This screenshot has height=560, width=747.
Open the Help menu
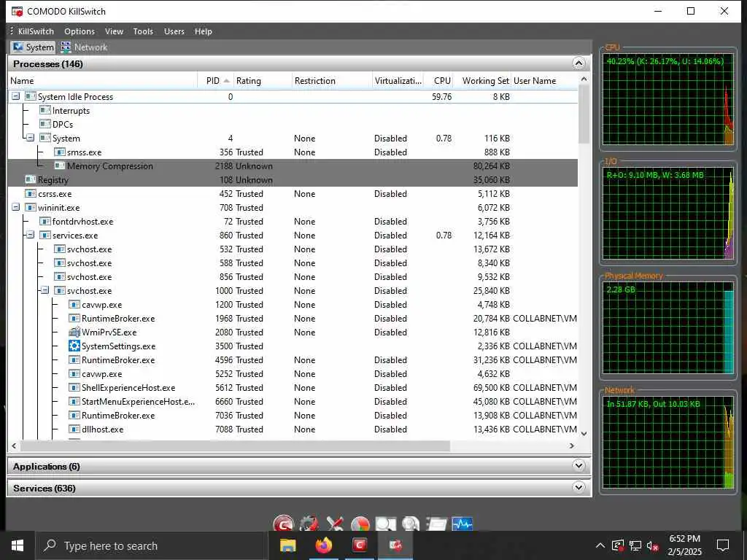pos(203,31)
